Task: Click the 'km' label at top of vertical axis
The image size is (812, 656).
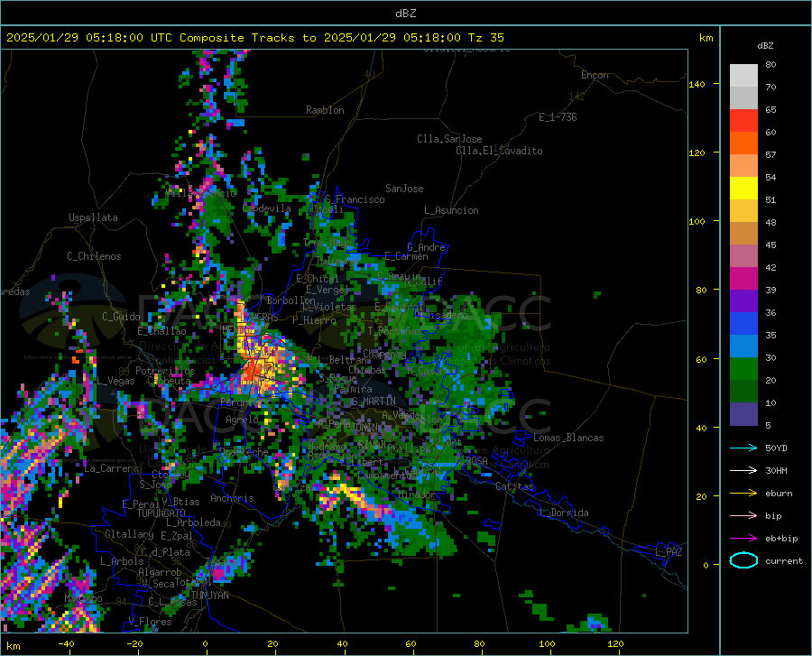Action: click(706, 38)
